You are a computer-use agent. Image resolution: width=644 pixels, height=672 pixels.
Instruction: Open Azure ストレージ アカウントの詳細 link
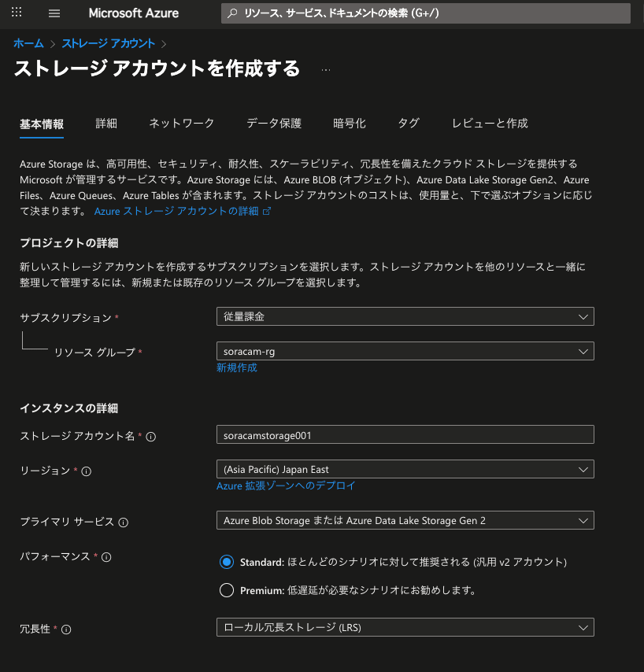tap(176, 212)
